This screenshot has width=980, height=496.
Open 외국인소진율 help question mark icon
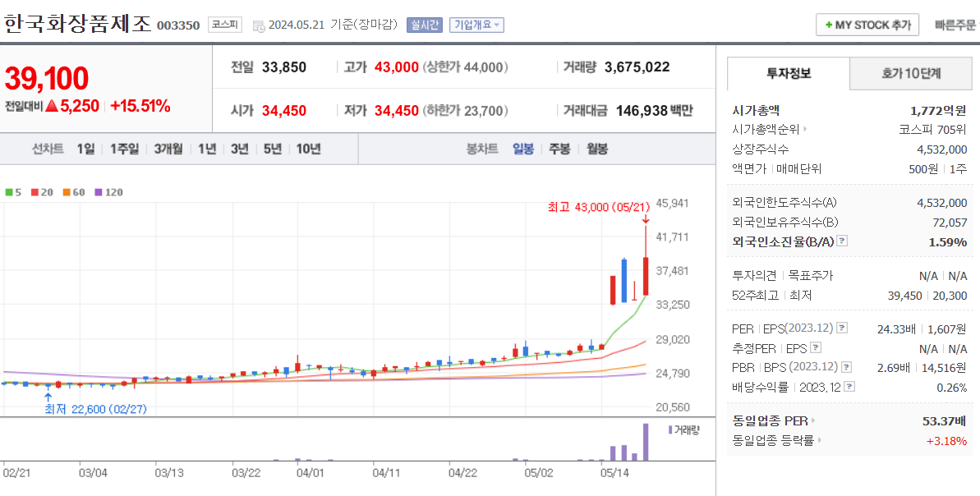(842, 241)
